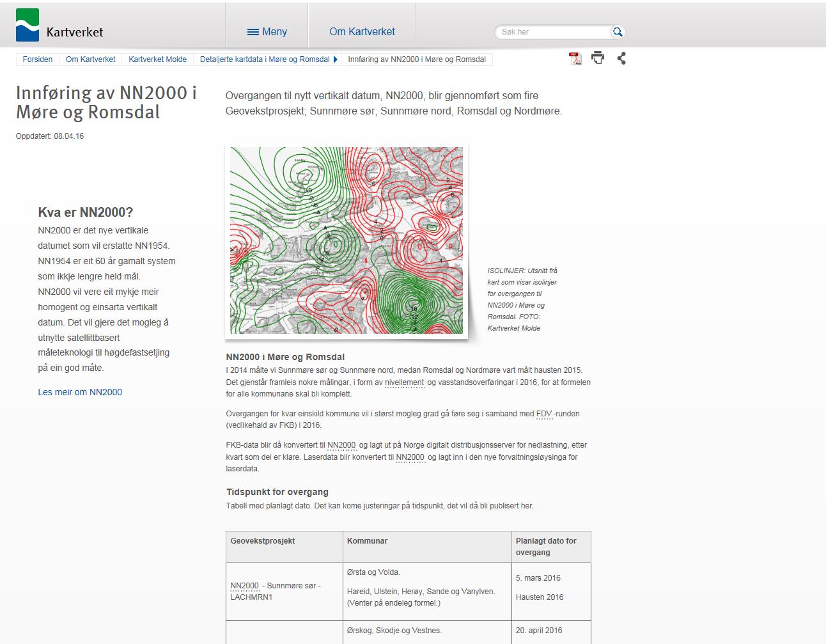826x644 pixels.
Task: Click the Tidspunkt for overgang heading
Action: [x=277, y=492]
